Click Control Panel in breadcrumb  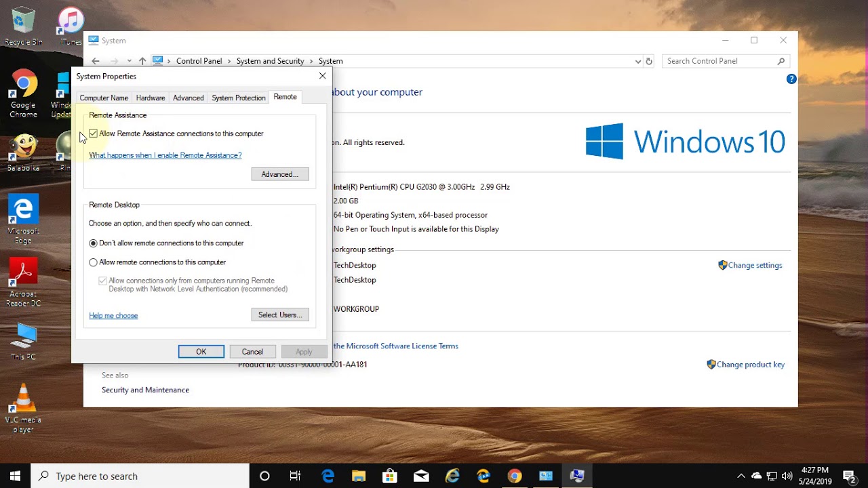coord(199,61)
